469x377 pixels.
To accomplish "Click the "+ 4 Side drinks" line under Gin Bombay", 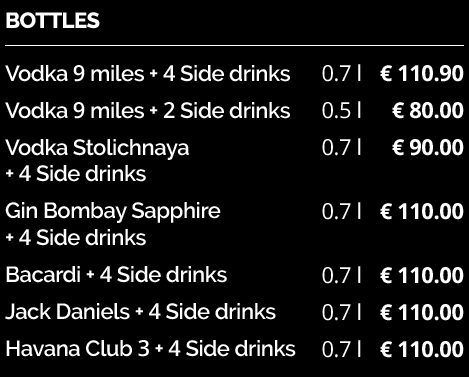I will click(x=76, y=238).
